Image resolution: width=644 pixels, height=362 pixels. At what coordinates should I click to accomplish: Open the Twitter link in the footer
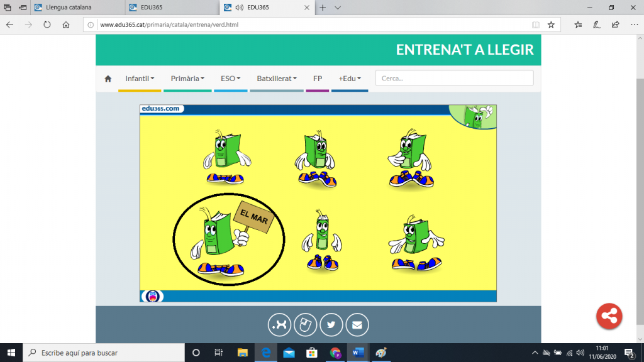click(331, 325)
